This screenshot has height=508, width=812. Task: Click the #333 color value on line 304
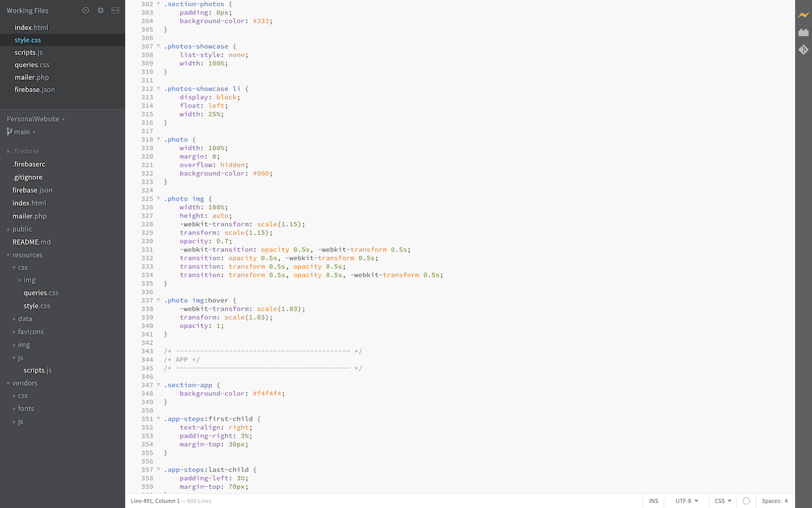[260, 21]
